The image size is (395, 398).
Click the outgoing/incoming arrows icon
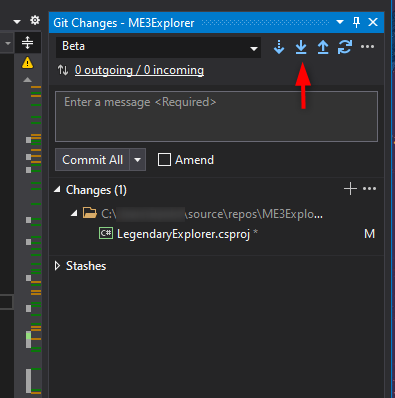63,70
